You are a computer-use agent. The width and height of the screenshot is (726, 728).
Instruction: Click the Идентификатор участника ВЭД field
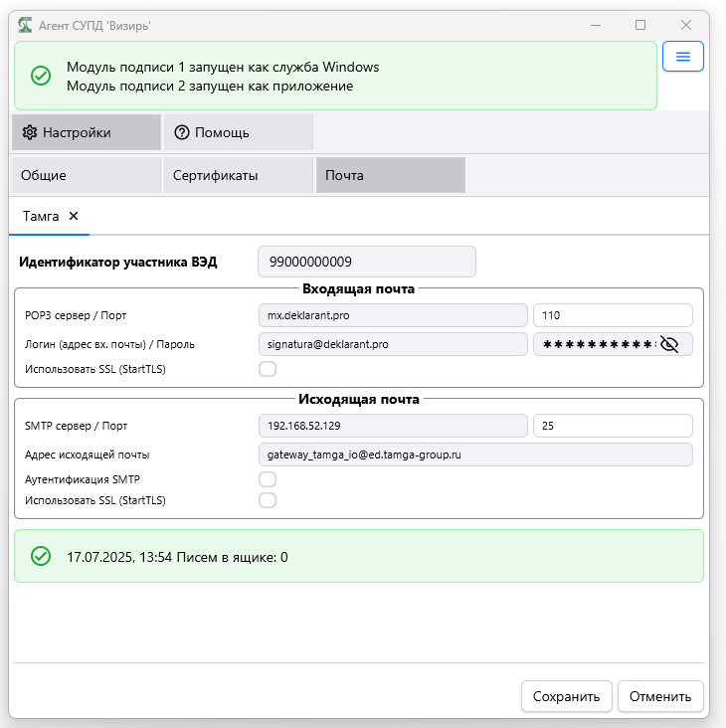(367, 262)
